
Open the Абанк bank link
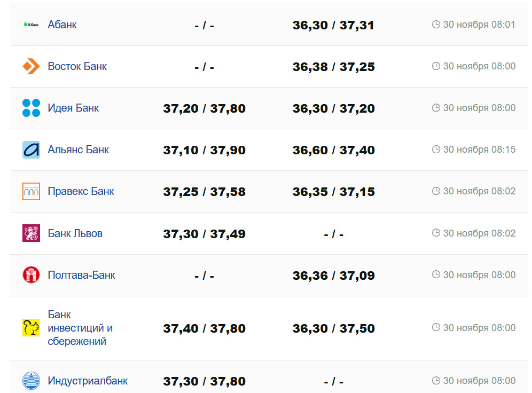pyautogui.click(x=62, y=25)
